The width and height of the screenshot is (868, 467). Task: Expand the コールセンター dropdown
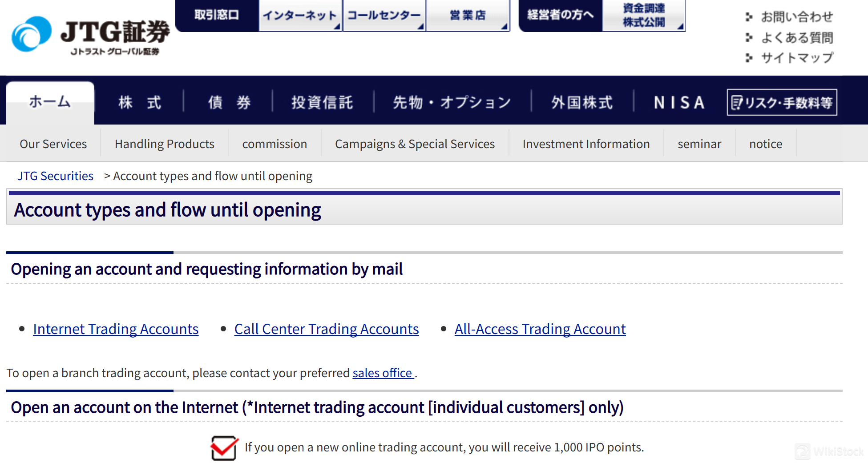click(384, 15)
